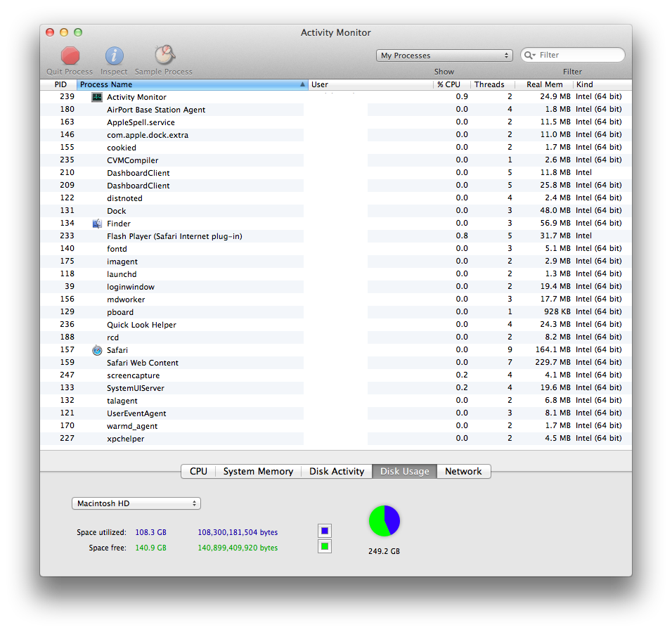672x632 pixels.
Task: Click the disk usage pie chart
Action: [x=385, y=521]
